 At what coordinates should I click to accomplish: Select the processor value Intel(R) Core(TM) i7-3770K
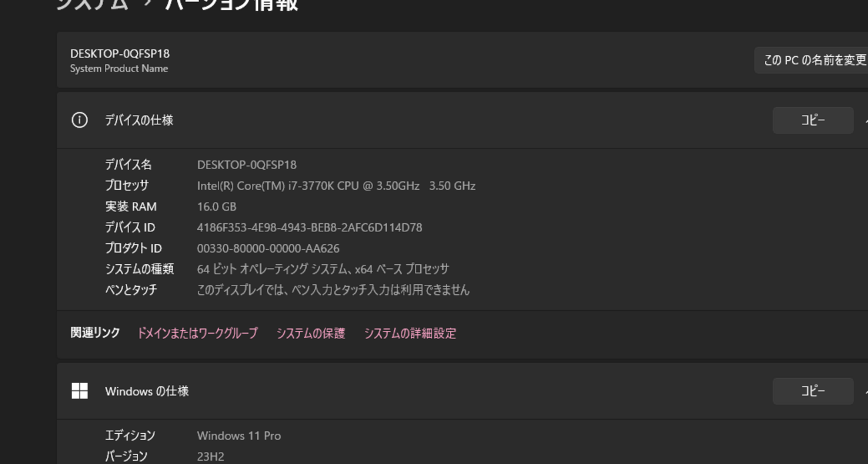pos(336,186)
